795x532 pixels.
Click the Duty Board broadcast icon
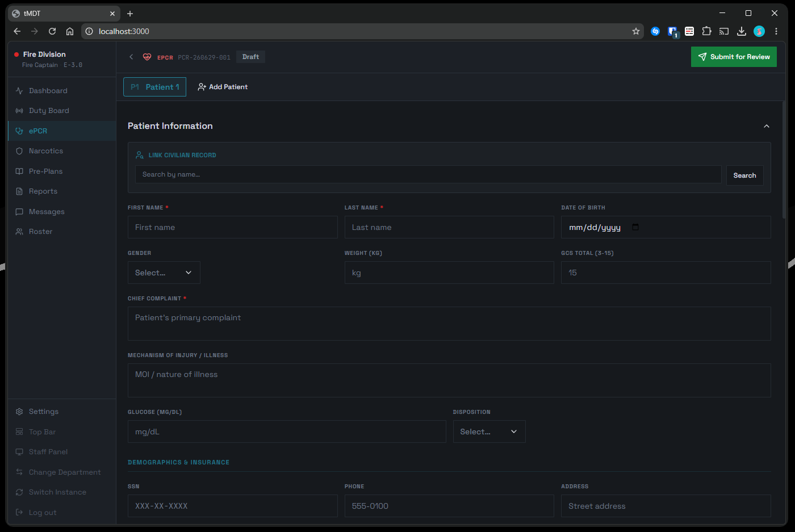tap(19, 111)
